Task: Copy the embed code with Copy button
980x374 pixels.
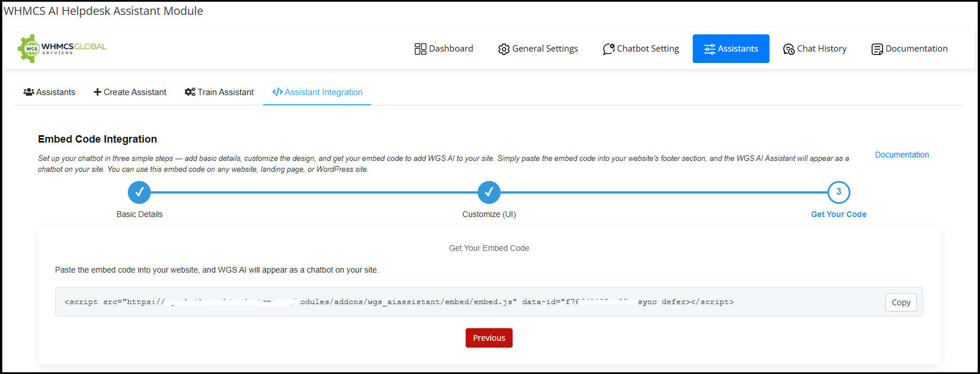Action: click(x=900, y=302)
